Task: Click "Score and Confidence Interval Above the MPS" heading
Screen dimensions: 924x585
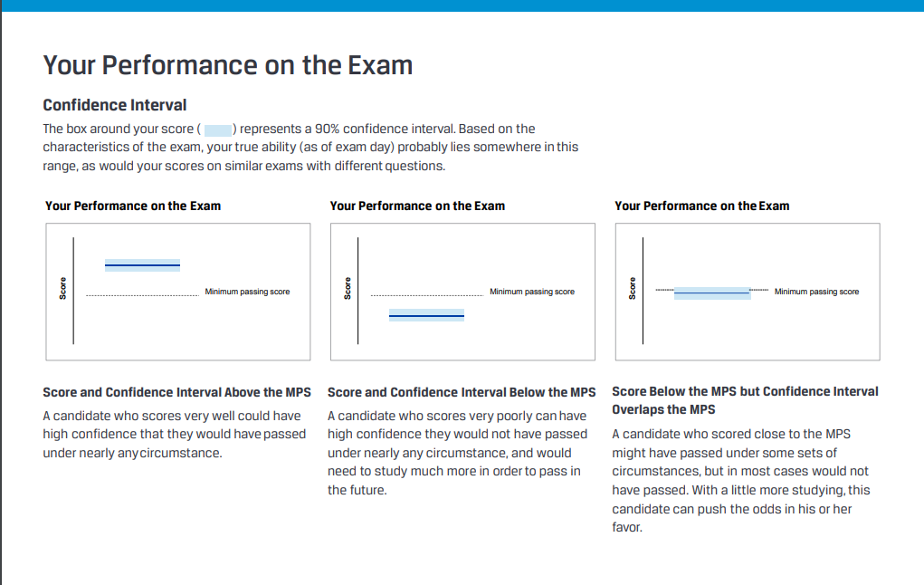Action: click(x=176, y=392)
